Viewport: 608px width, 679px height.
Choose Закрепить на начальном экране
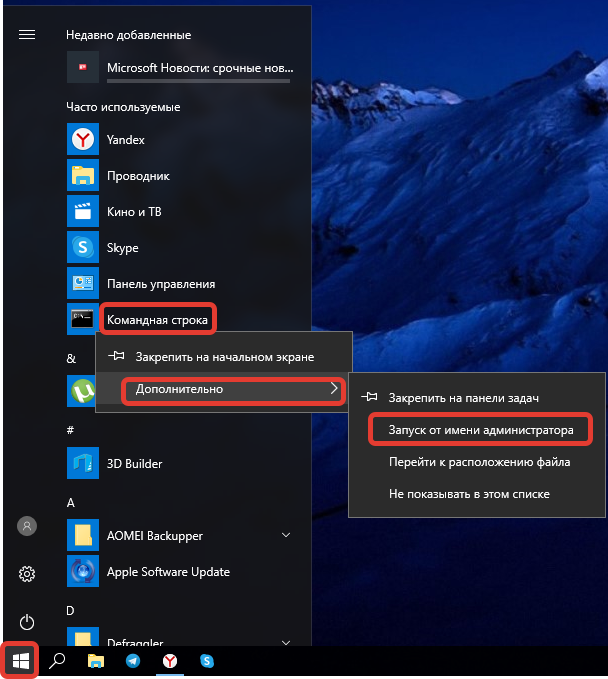pyautogui.click(x=224, y=356)
